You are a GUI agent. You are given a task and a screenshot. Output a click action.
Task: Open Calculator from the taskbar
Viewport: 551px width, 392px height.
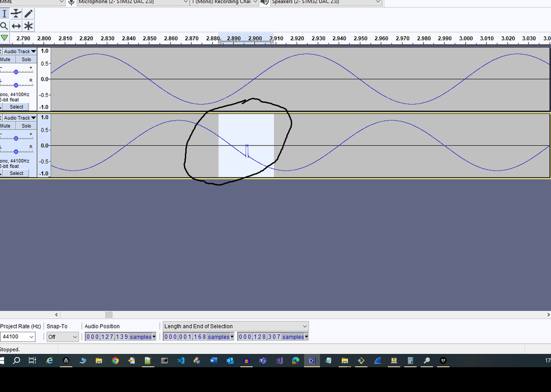(x=410, y=360)
